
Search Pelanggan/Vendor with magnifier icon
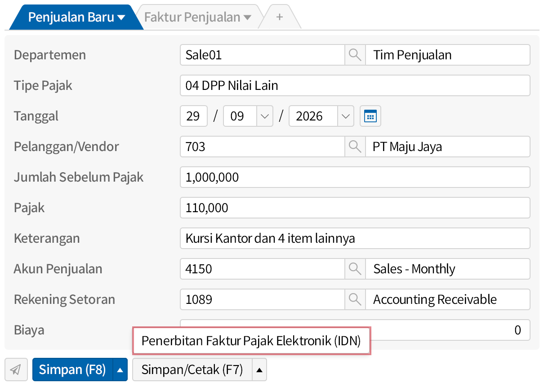(355, 147)
